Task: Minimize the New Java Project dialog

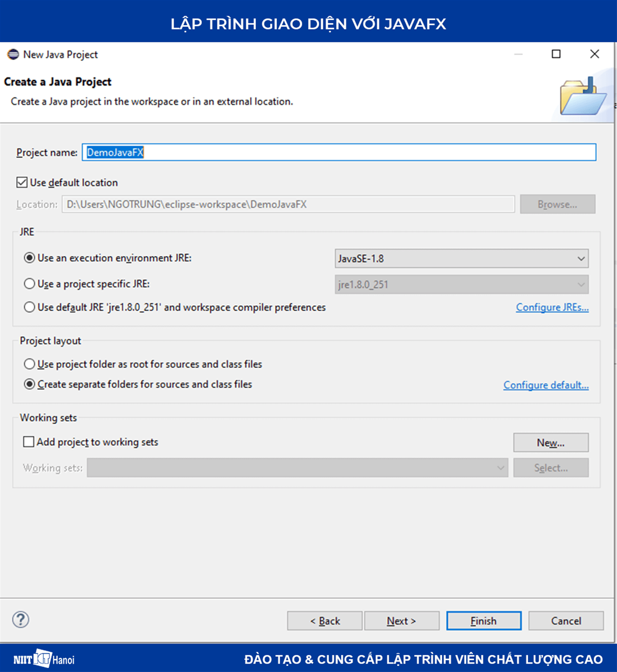Action: [x=518, y=54]
